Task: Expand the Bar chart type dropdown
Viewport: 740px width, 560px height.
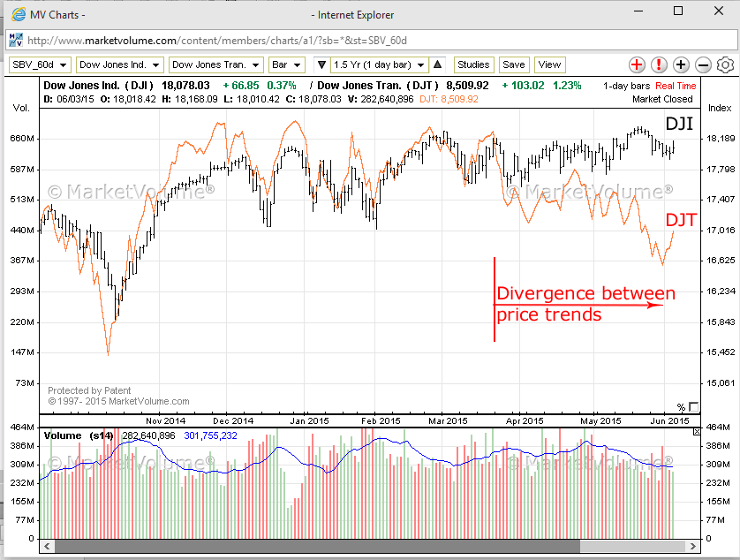Action: (287, 64)
